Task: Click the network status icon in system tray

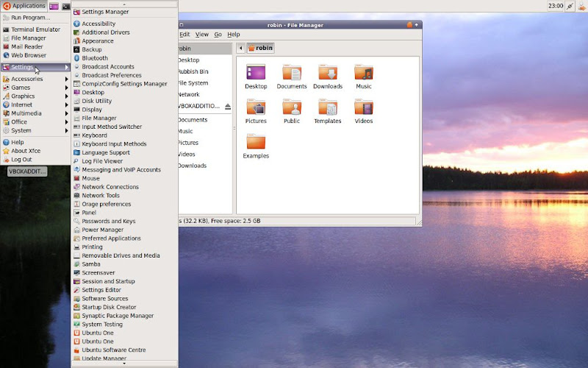Action: pos(570,6)
